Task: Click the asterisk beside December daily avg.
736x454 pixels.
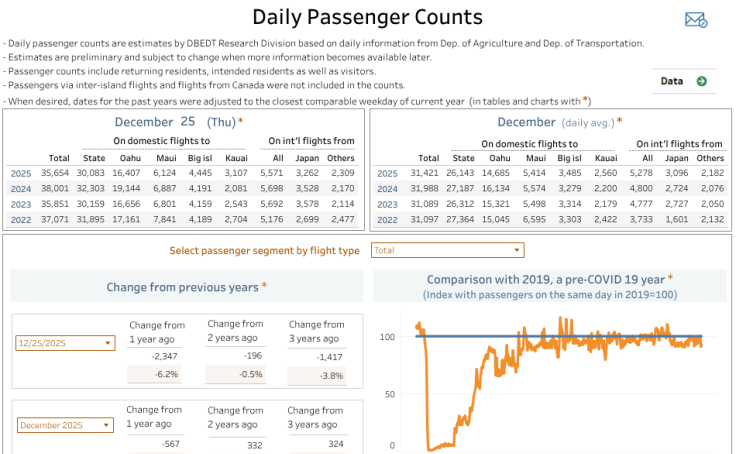Action: click(619, 122)
